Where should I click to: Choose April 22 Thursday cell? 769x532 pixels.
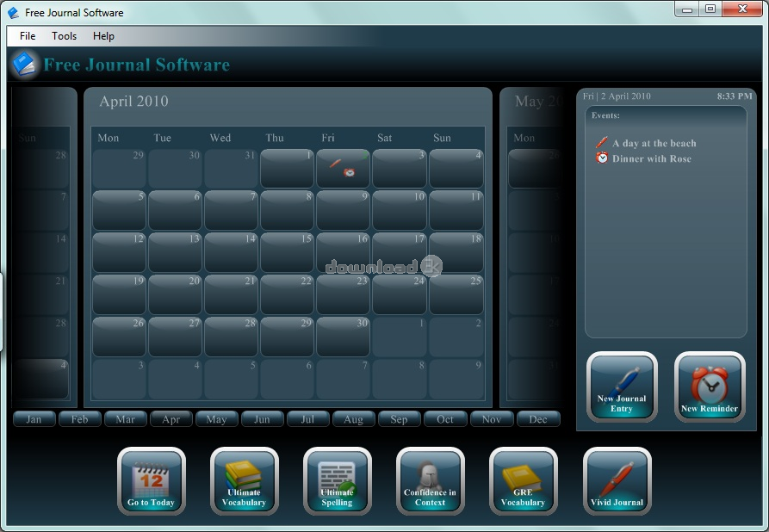coord(287,294)
